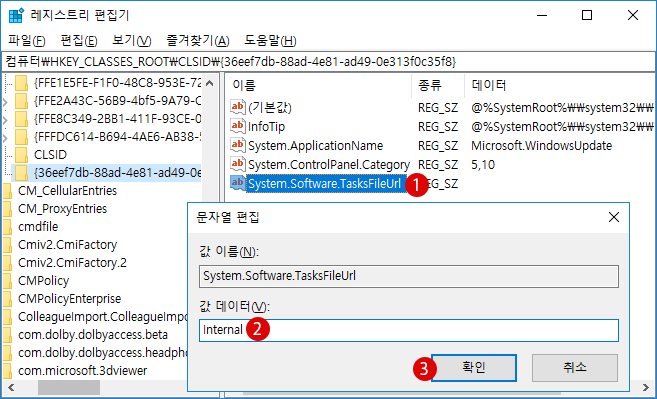Click left arrow of tree horizontal scrollbar
This screenshot has width=657, height=399.
[x=10, y=387]
